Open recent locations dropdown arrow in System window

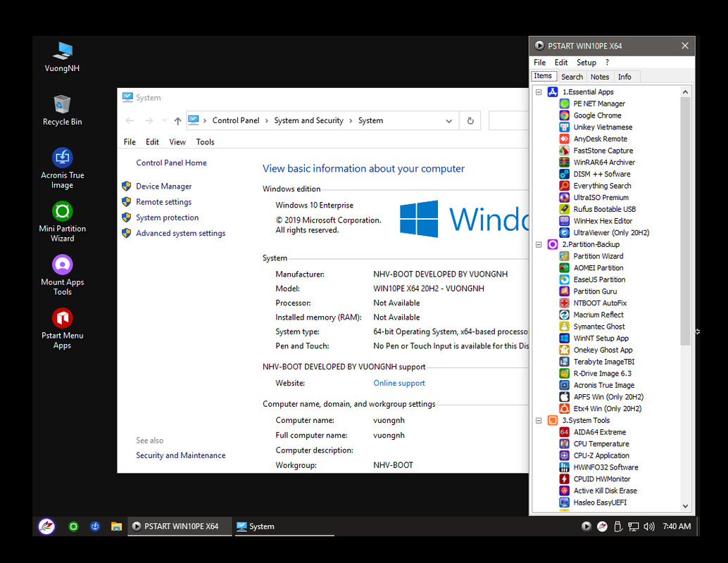164,120
